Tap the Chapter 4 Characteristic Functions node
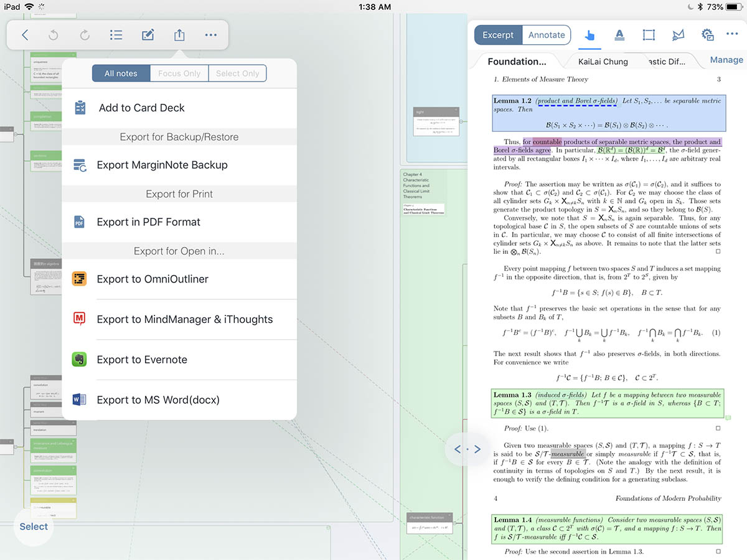747x560 pixels. coord(424,193)
